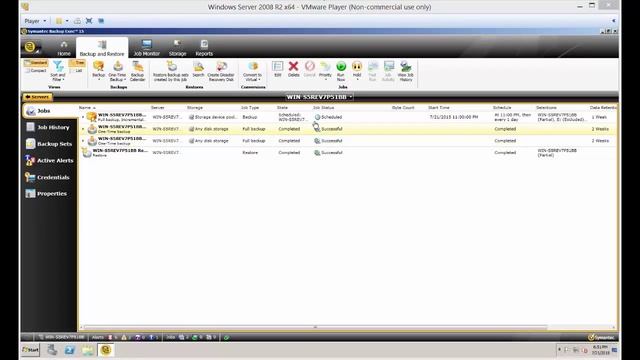Open the Hold dropdown
The height and width of the screenshot is (360, 640).
[x=357, y=70]
